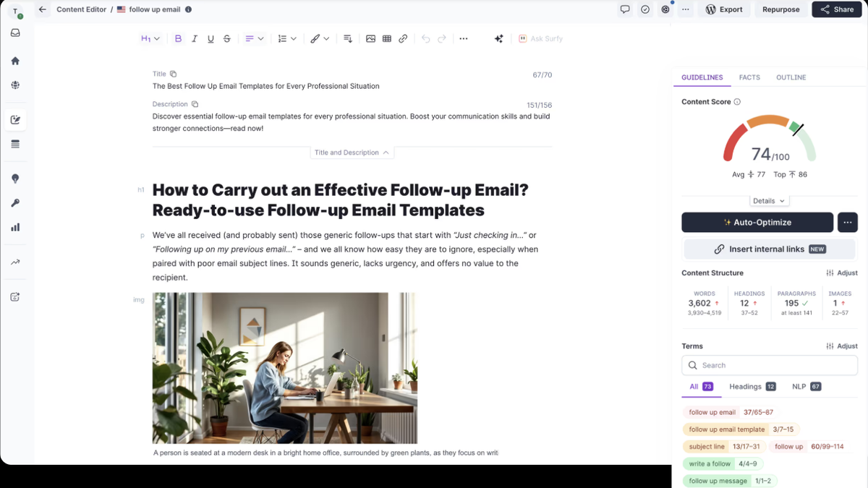Open the text alignment dropdown
The image size is (868, 488).
254,38
